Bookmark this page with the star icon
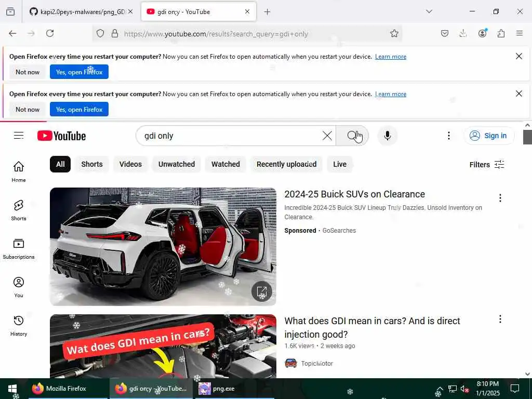This screenshot has width=532, height=399. pos(394,33)
